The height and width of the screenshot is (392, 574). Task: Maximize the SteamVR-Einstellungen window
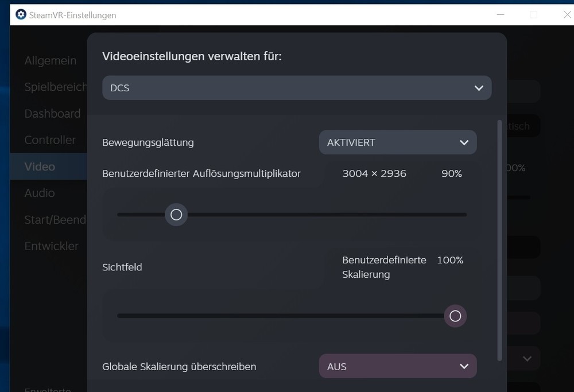click(533, 15)
